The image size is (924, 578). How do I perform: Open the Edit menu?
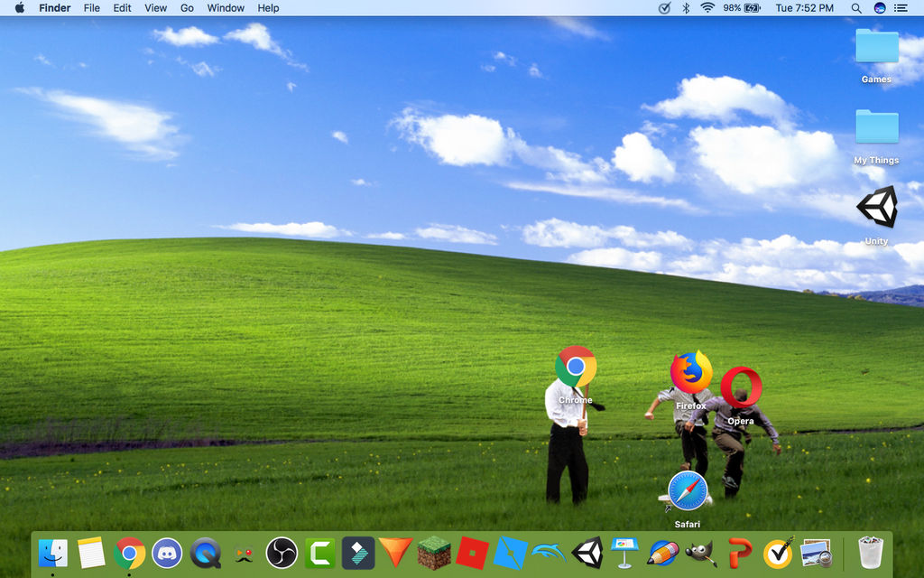pyautogui.click(x=122, y=7)
